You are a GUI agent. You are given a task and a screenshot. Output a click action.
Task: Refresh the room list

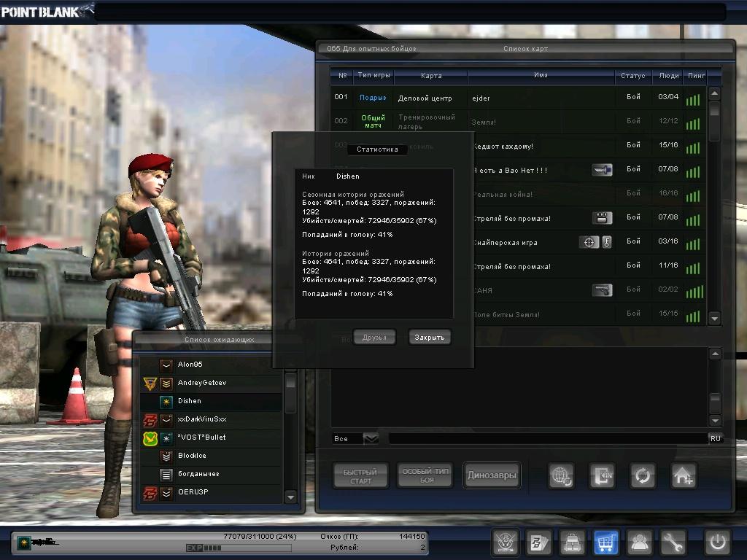(x=643, y=475)
